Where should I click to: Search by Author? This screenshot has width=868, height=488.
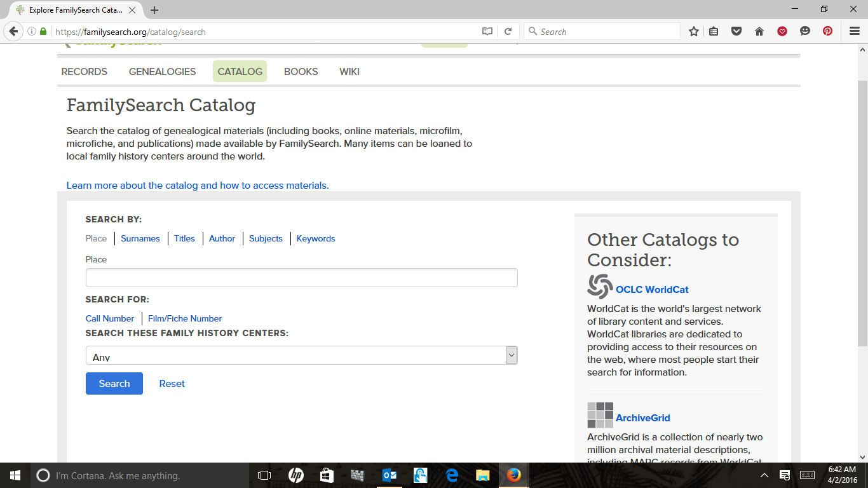[x=222, y=239]
